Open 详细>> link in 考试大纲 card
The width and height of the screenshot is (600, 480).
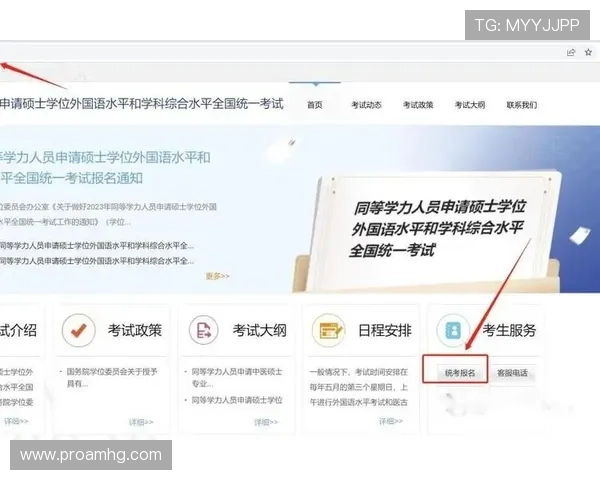(x=266, y=422)
